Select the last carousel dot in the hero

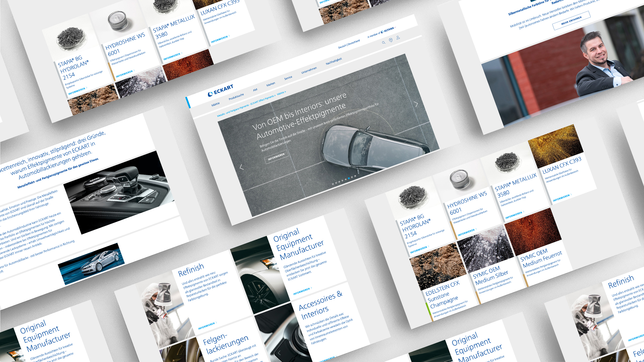coord(355,176)
